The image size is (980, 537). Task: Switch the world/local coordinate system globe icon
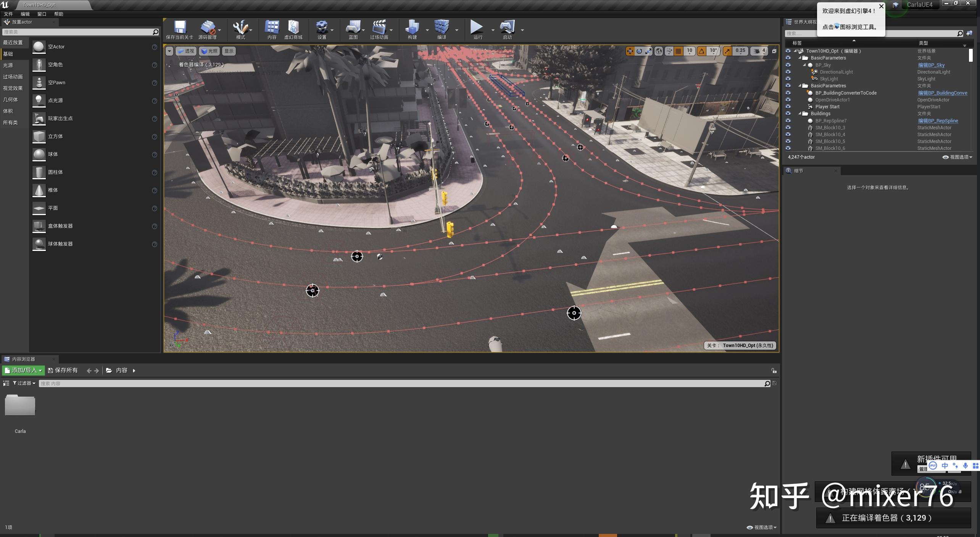pos(659,51)
